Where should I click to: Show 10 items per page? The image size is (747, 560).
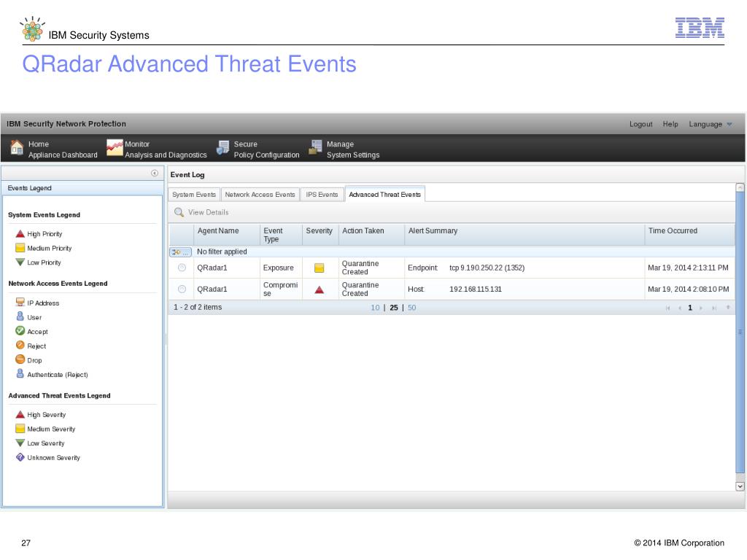coord(375,308)
